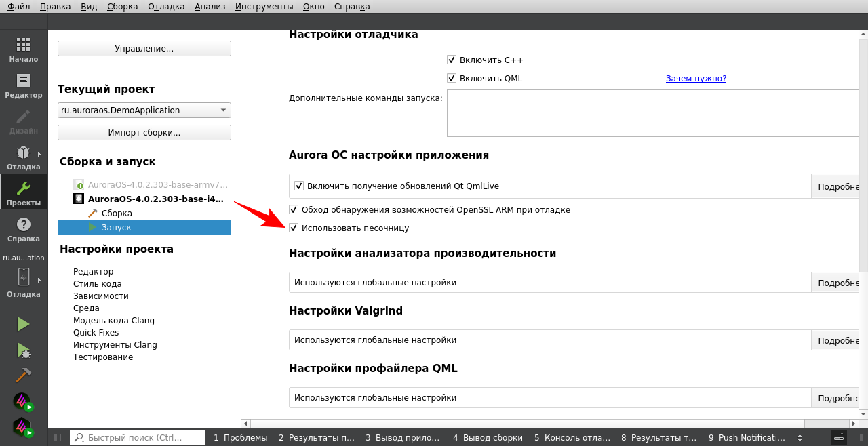Disable the Включить C++ checkbox

coord(452,60)
